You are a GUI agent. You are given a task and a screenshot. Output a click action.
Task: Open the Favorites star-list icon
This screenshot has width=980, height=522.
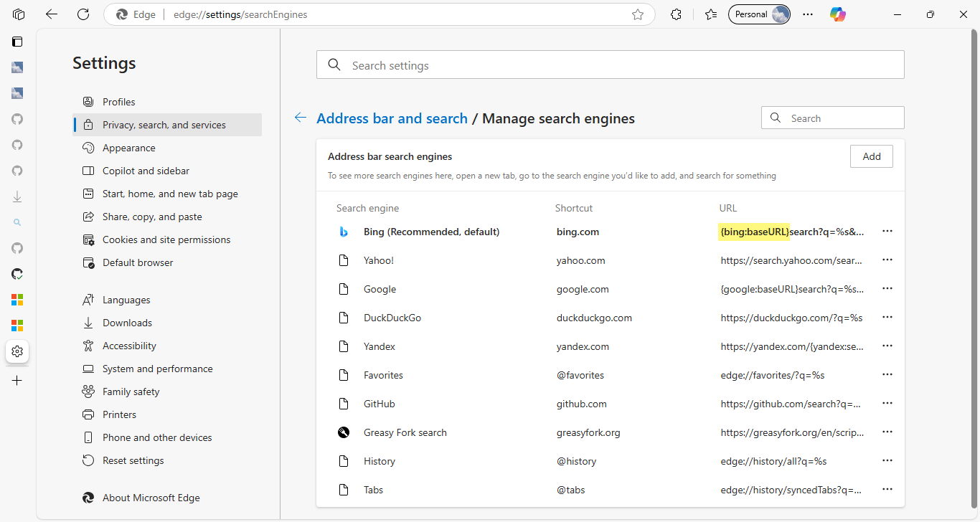(711, 14)
